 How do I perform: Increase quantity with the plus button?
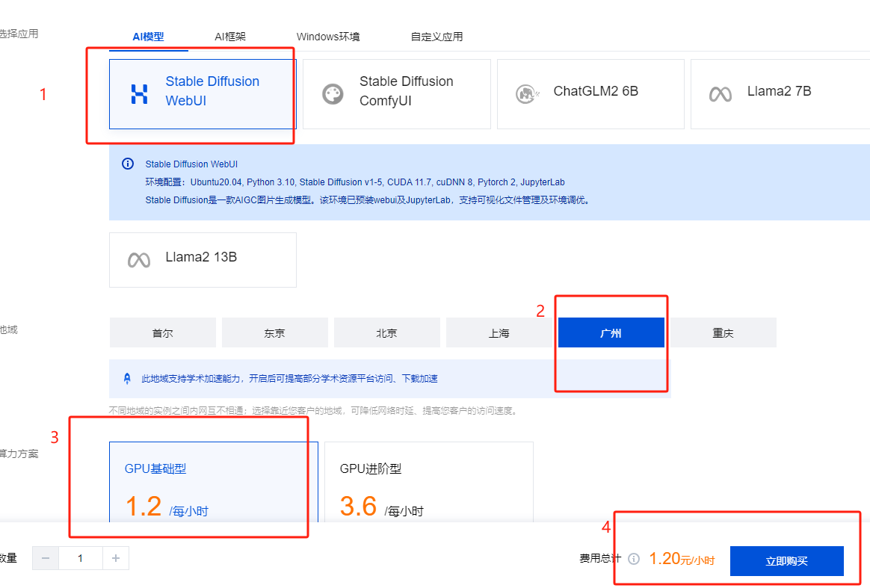115,558
